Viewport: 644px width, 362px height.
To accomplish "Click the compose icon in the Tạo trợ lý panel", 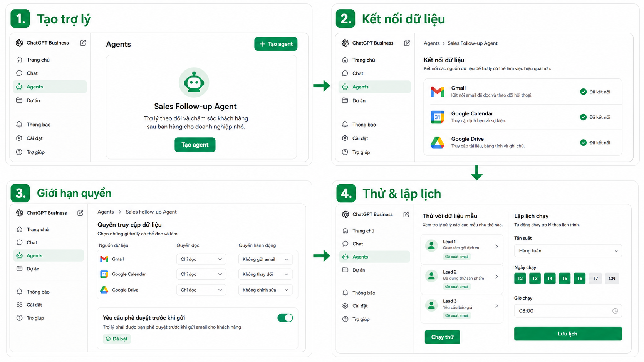I will click(82, 43).
